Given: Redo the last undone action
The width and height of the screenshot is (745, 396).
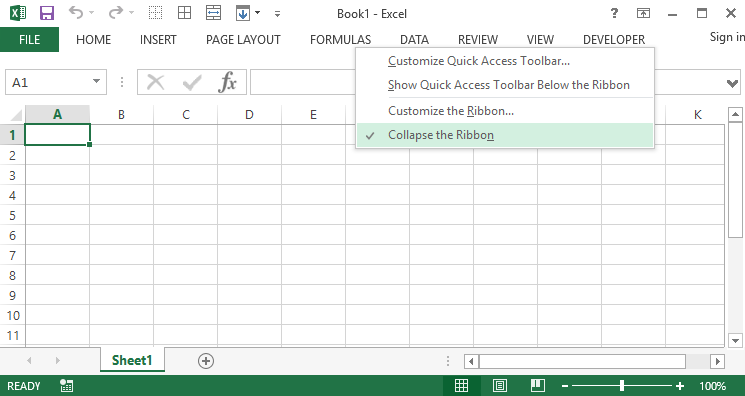Looking at the screenshot, I should pos(115,13).
